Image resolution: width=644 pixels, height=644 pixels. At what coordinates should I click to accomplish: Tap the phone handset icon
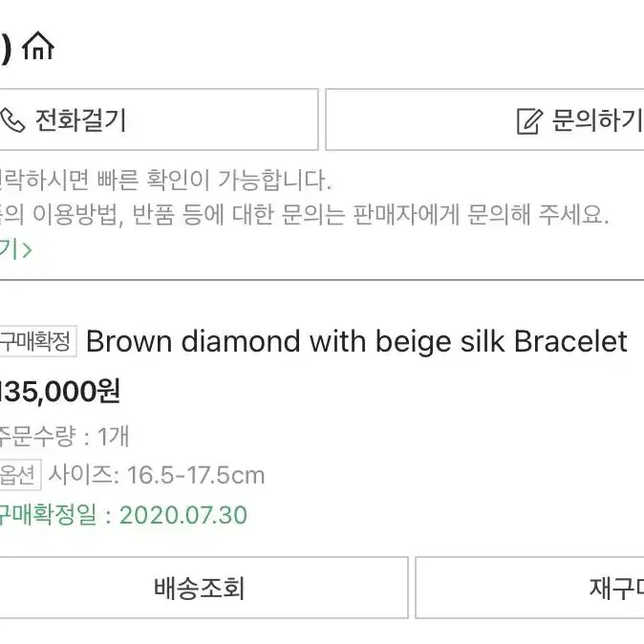coord(12,120)
